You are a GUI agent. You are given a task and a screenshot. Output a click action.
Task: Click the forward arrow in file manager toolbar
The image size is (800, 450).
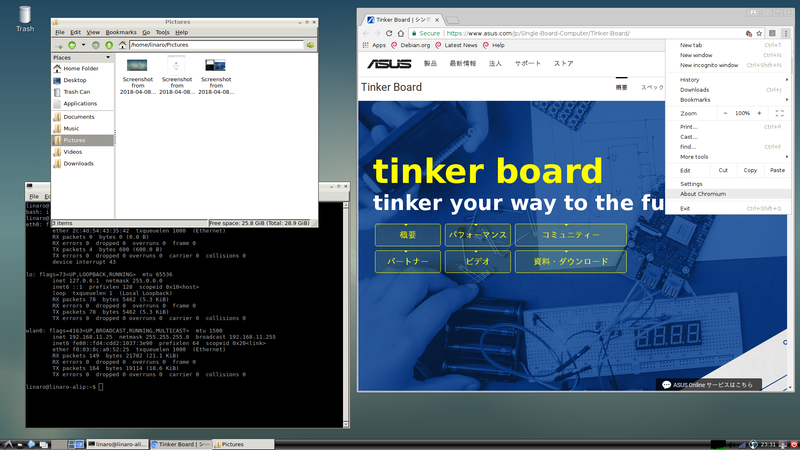click(x=95, y=45)
